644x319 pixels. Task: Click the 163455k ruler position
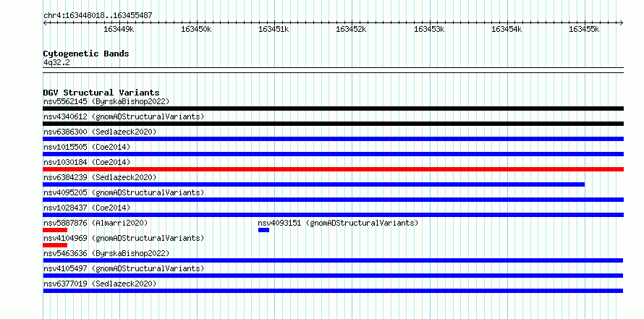click(584, 29)
